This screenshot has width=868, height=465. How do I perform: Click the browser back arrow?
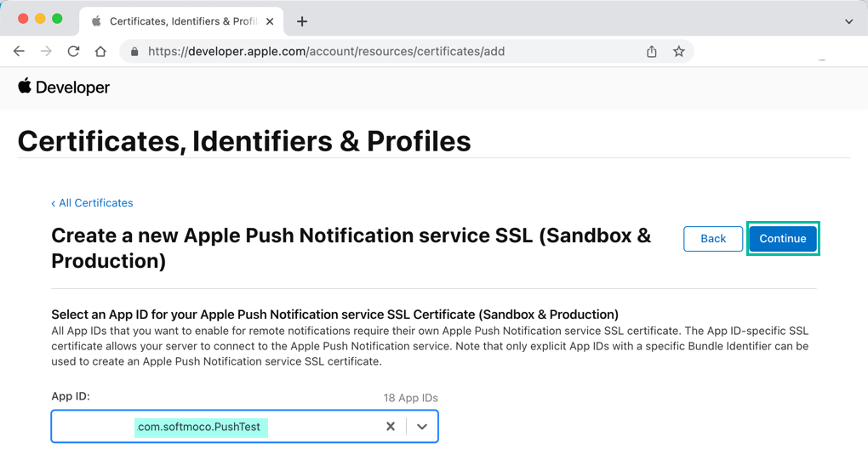point(19,51)
